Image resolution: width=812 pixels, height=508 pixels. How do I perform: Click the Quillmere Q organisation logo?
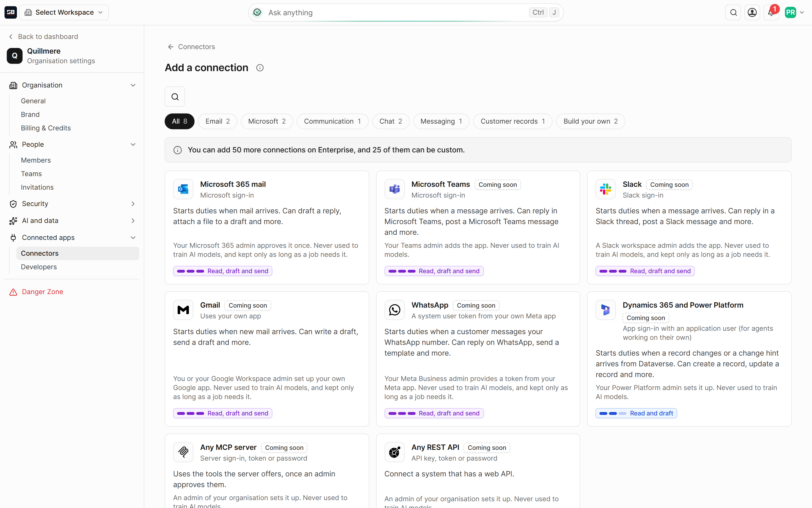pyautogui.click(x=15, y=56)
